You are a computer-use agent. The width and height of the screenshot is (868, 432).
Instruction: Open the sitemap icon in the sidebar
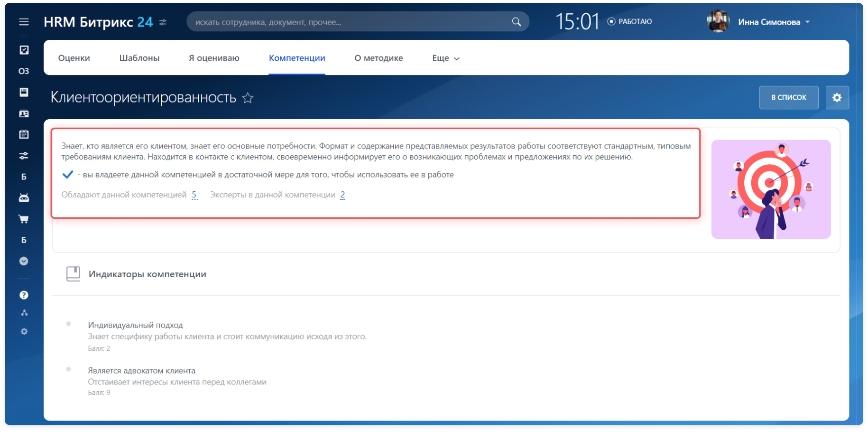[x=24, y=313]
